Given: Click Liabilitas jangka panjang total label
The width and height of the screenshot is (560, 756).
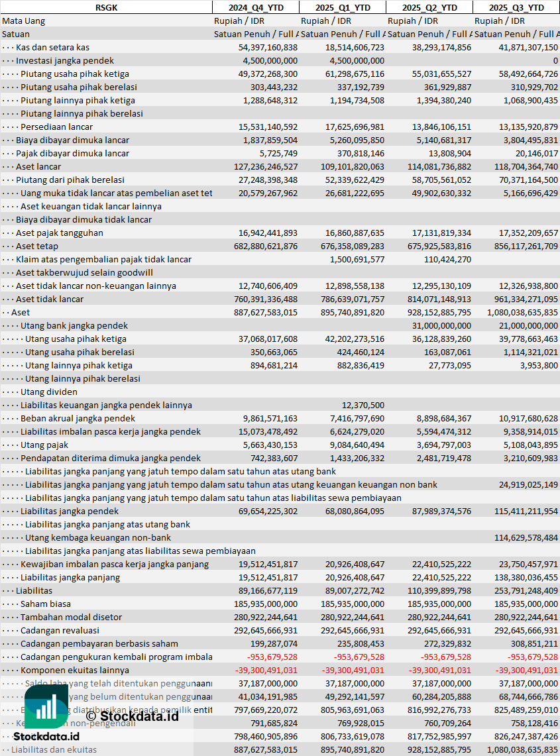Looking at the screenshot, I should (x=70, y=578).
